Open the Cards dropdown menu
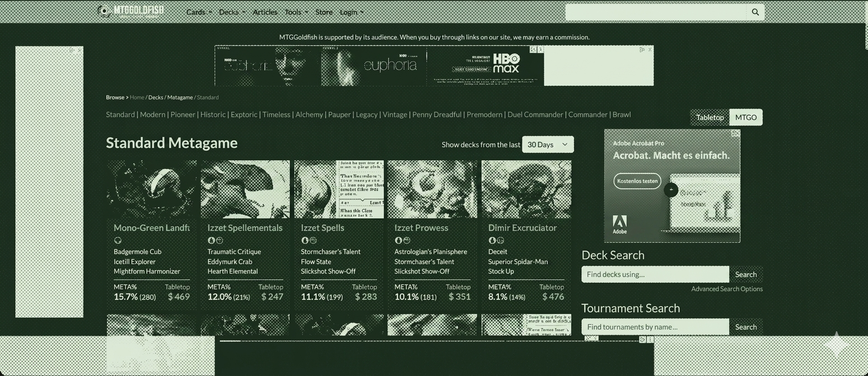Image resolution: width=868 pixels, height=376 pixels. (199, 12)
